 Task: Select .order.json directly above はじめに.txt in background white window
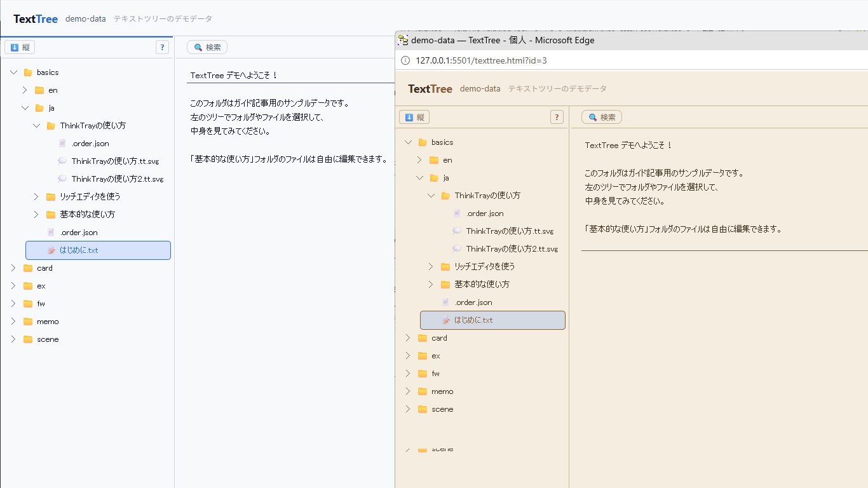79,233
